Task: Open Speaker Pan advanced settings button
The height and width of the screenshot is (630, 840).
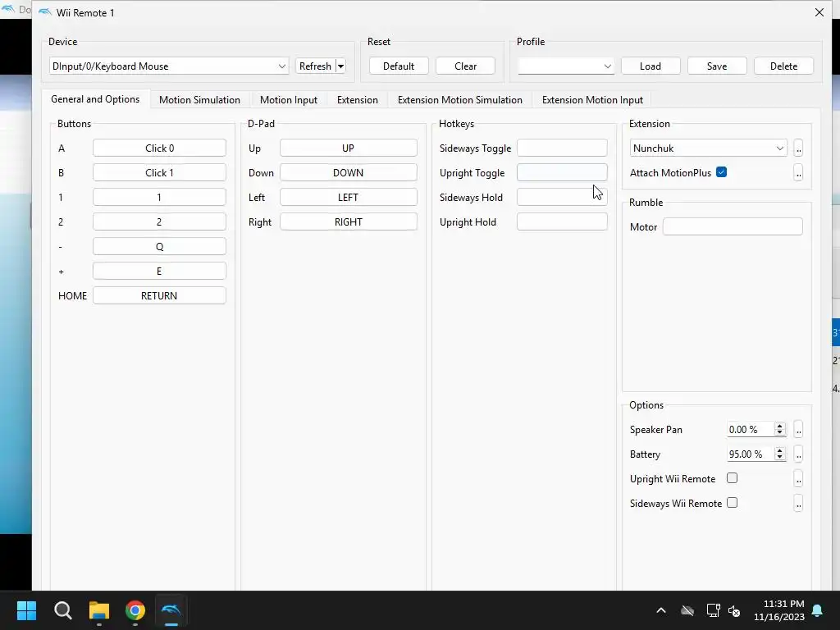Action: pyautogui.click(x=798, y=429)
